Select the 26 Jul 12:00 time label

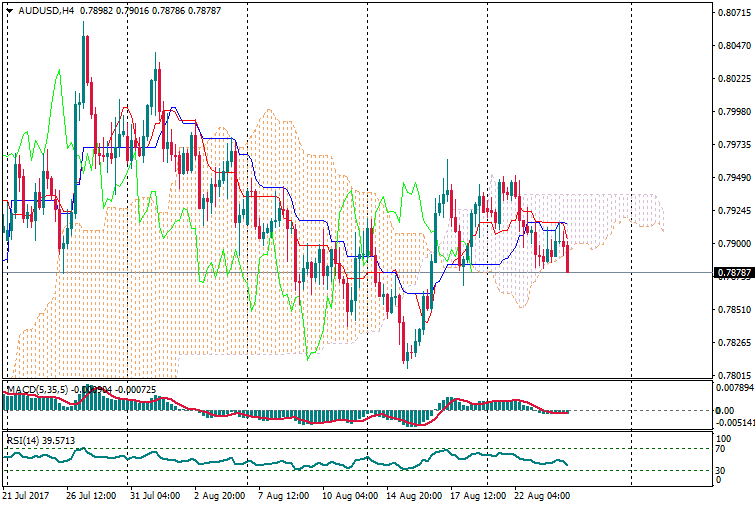click(x=92, y=495)
